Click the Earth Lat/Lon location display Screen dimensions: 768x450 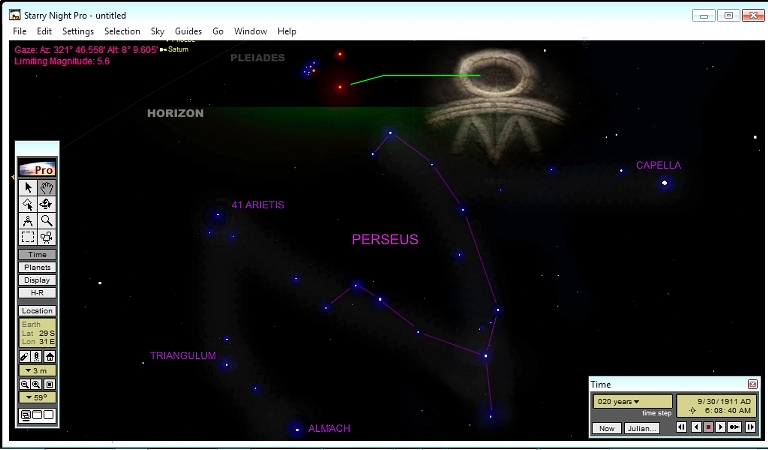point(37,333)
